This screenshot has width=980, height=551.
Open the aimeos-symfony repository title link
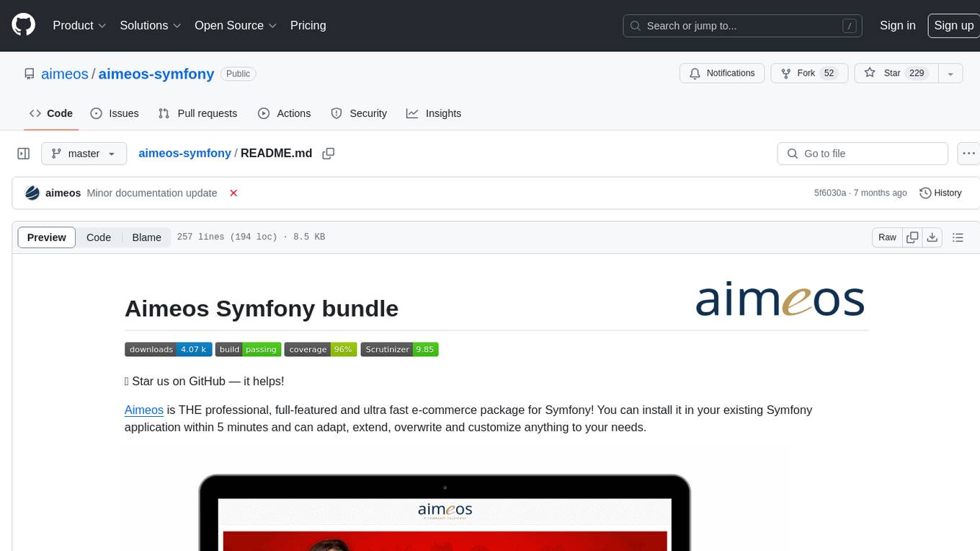tap(156, 74)
